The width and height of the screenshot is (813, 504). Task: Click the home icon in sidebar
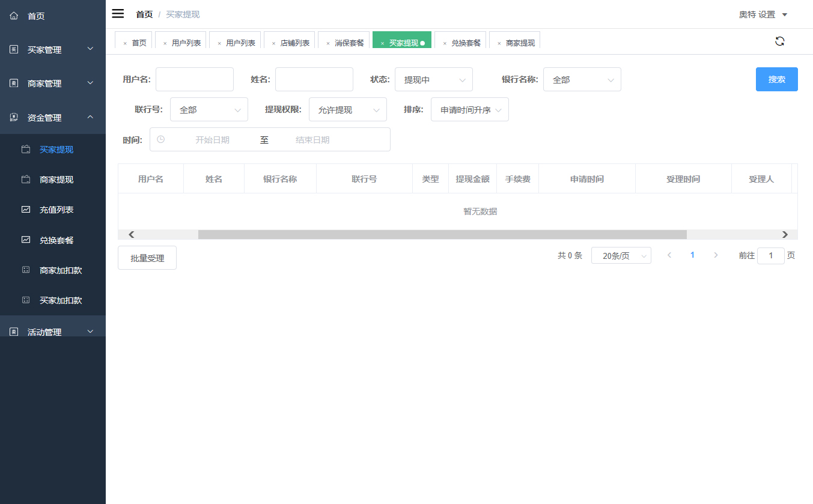point(14,16)
